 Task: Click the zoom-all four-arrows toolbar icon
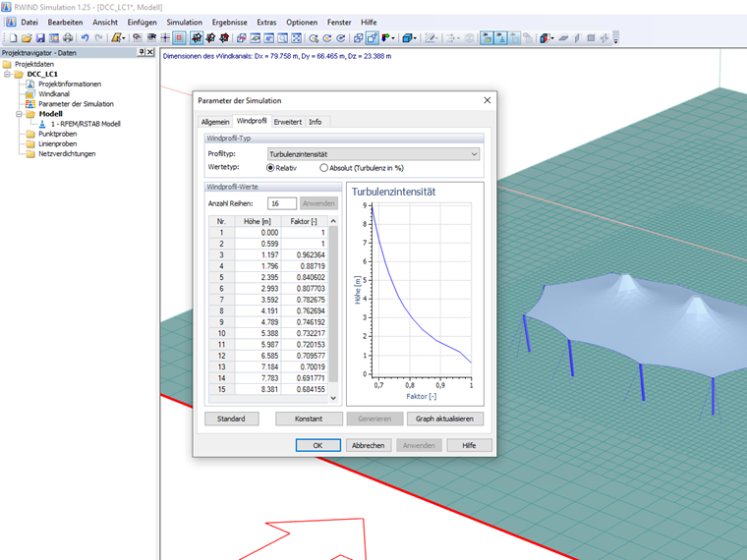tap(296, 38)
